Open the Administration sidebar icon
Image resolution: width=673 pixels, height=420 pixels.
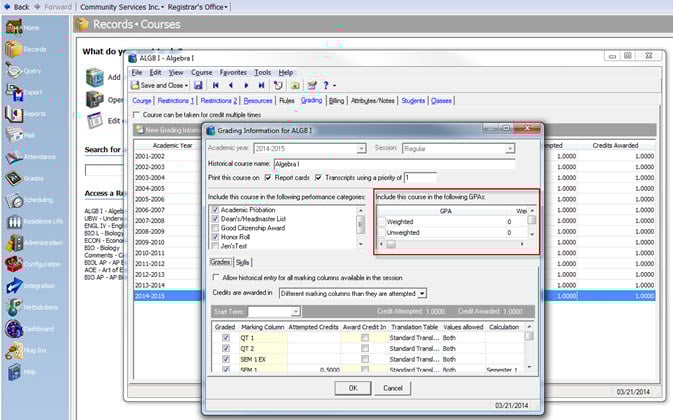[14, 243]
